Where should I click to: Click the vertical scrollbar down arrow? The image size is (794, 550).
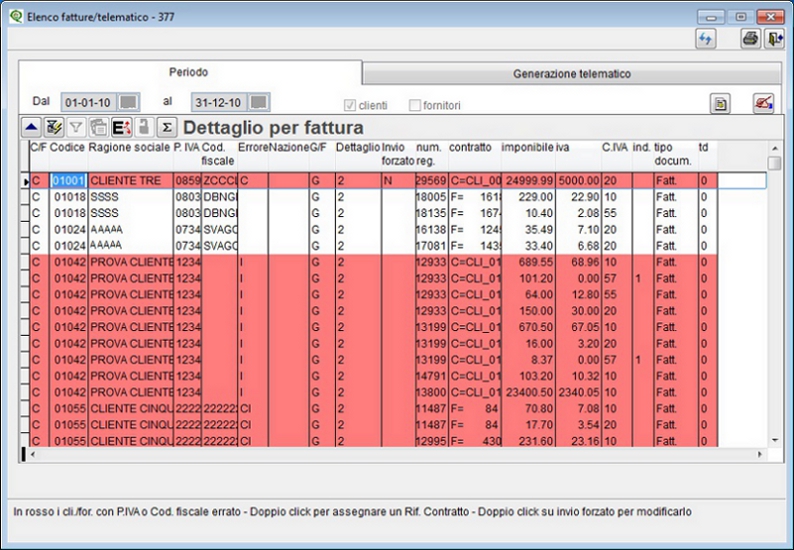(774, 440)
